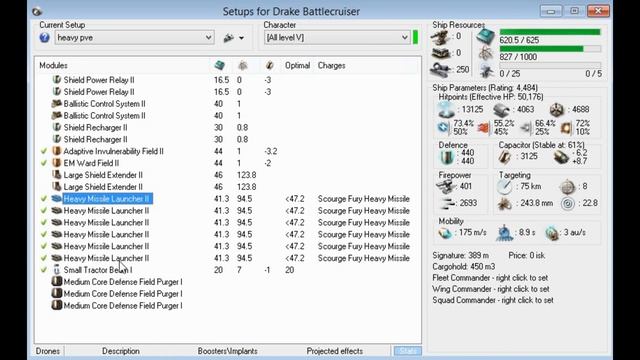Click the EM Ward Field II module icon
Screen dimensions: 640x360
tap(57, 162)
